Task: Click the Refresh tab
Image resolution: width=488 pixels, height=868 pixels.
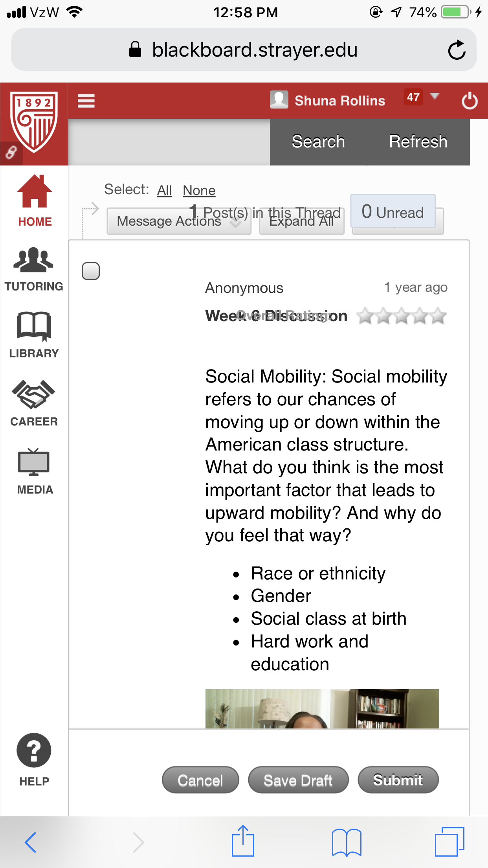Action: coord(418,142)
